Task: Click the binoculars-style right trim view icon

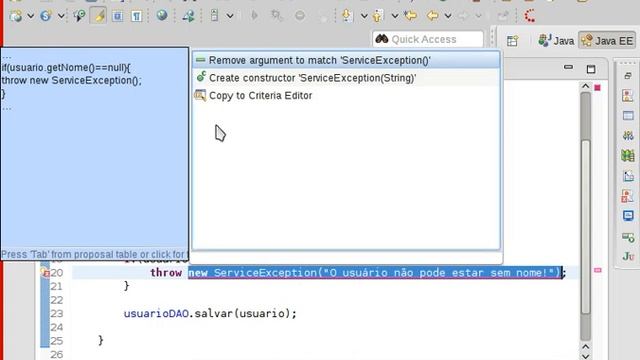Action: [x=628, y=135]
